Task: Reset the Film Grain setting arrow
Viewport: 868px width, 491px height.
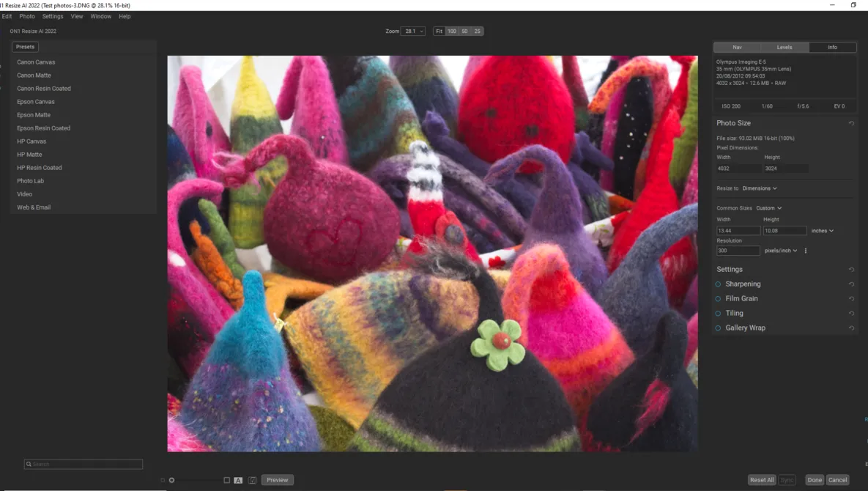Action: (851, 299)
